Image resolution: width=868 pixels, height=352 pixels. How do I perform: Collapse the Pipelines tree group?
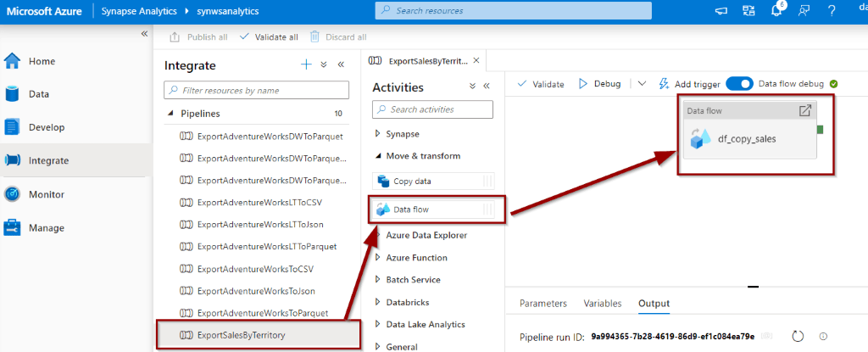(170, 114)
